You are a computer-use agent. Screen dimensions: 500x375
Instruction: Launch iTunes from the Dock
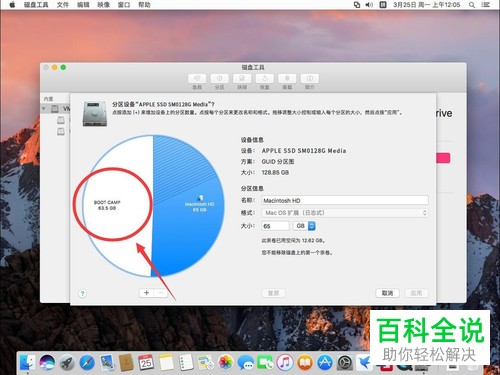point(285,363)
